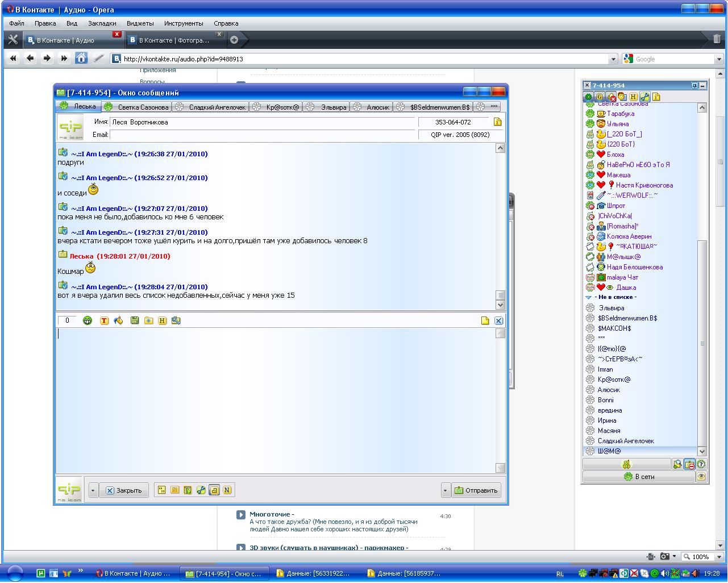
Task: Toggle the pin button on contact list titlebar
Action: (x=694, y=86)
